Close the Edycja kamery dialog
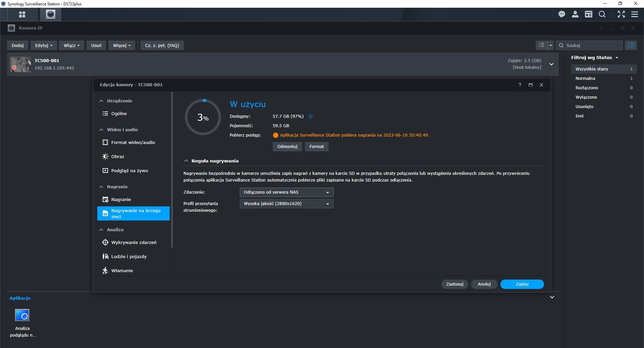 [541, 85]
